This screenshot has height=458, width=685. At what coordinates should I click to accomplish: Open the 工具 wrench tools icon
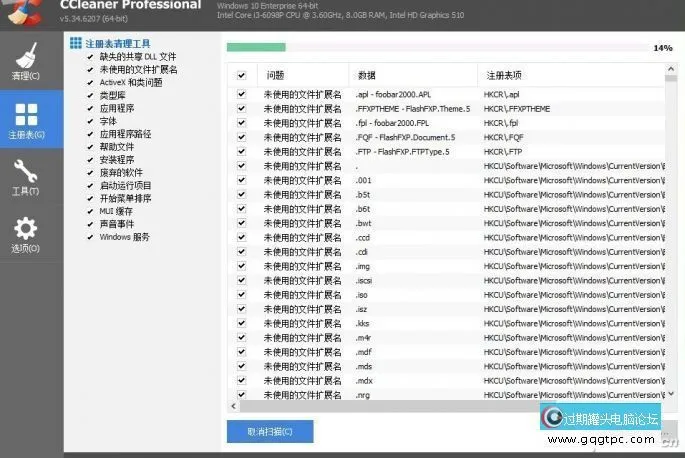click(26, 173)
